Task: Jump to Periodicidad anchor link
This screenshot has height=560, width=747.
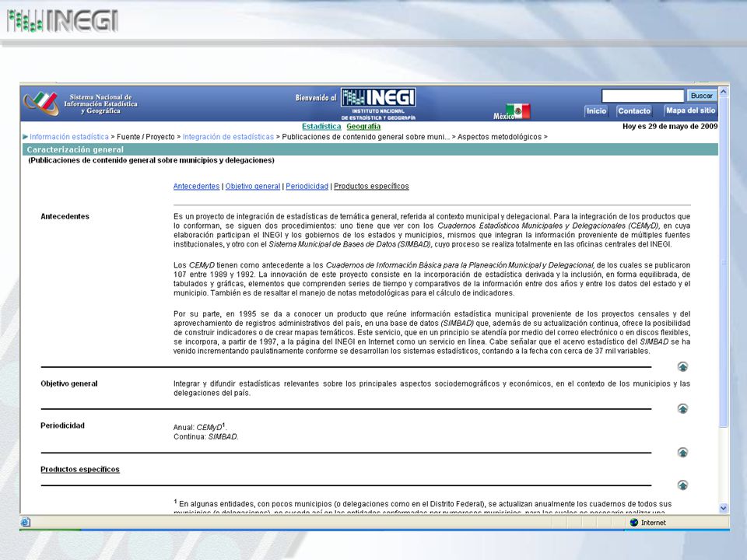Action: point(307,186)
